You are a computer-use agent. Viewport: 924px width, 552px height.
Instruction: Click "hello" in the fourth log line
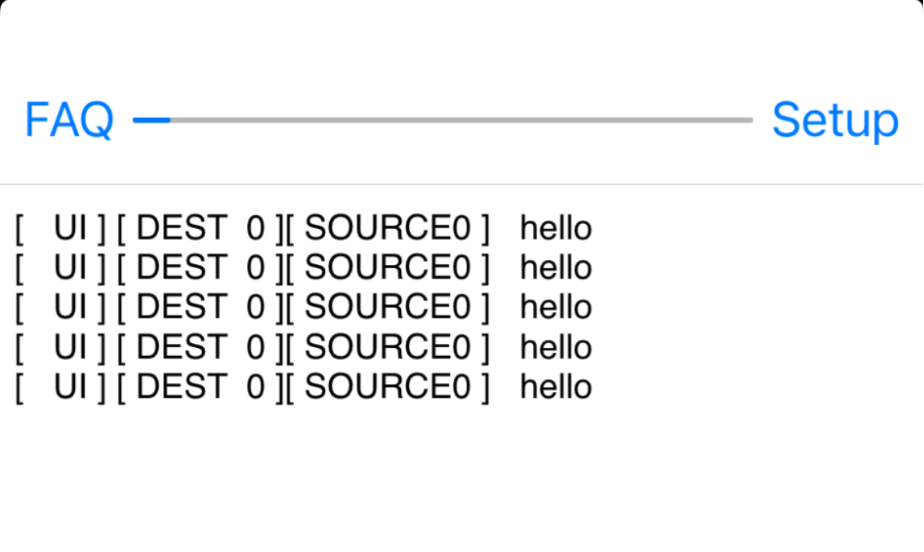pyautogui.click(x=556, y=347)
